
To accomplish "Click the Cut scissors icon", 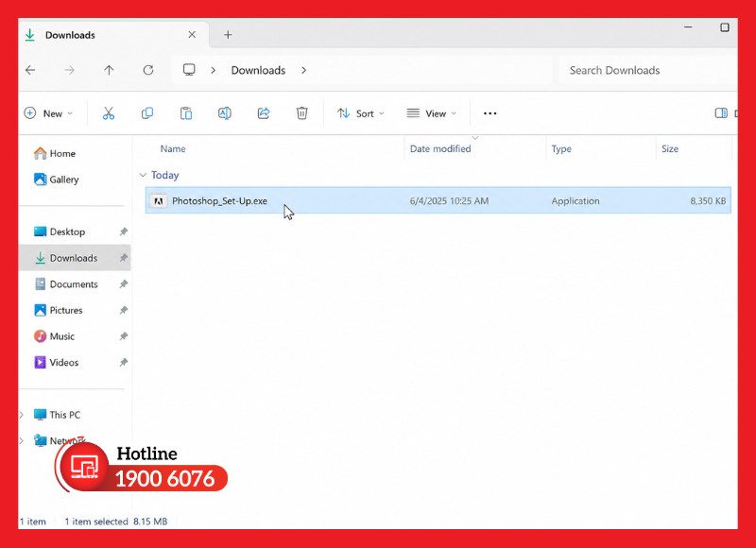I will [109, 113].
